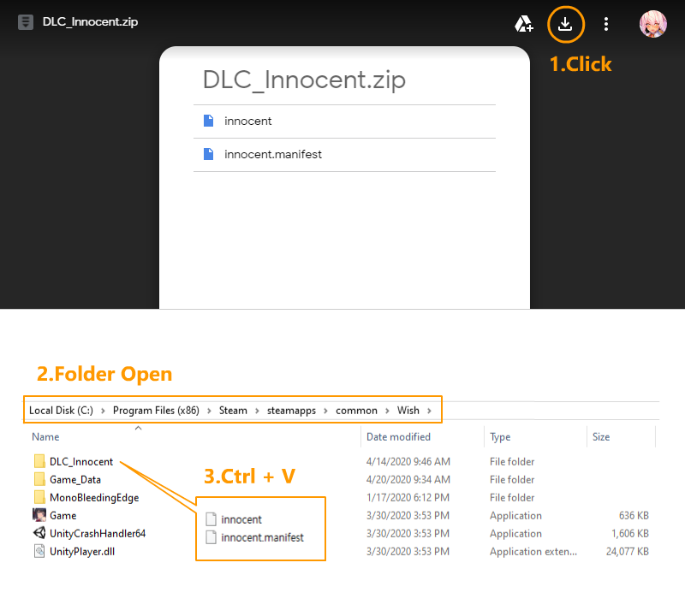The width and height of the screenshot is (685, 616).
Task: Expand the chevron after Steam breadcrumb
Action: point(257,411)
